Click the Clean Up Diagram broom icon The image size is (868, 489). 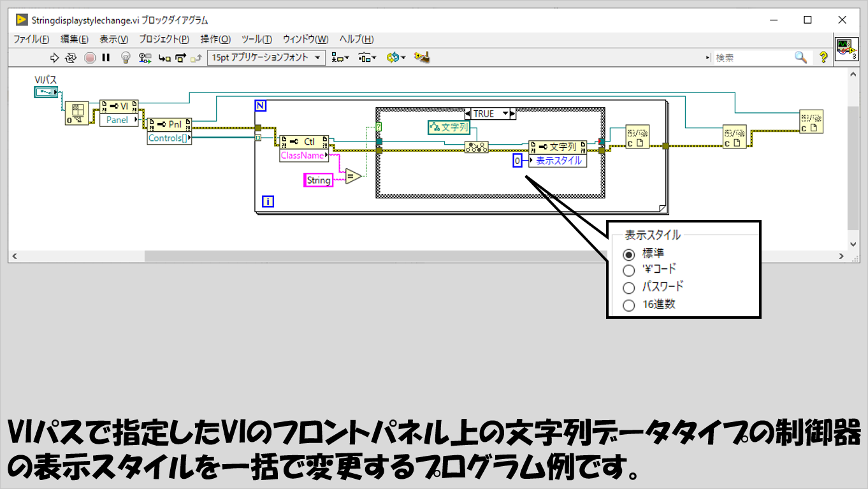pos(421,57)
